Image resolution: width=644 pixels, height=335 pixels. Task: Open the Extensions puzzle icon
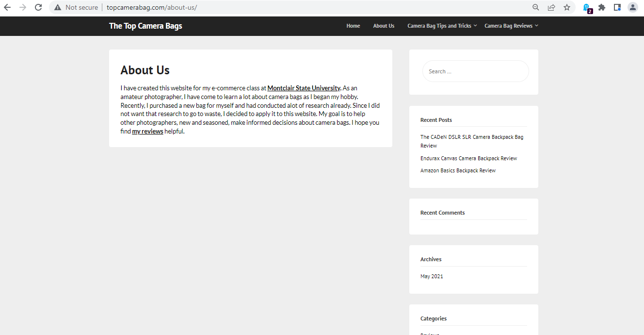coord(602,7)
